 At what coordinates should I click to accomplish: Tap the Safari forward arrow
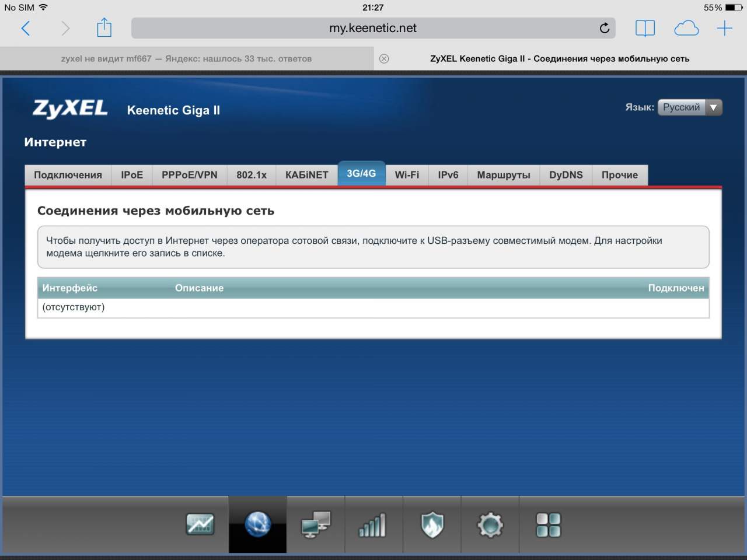(65, 28)
